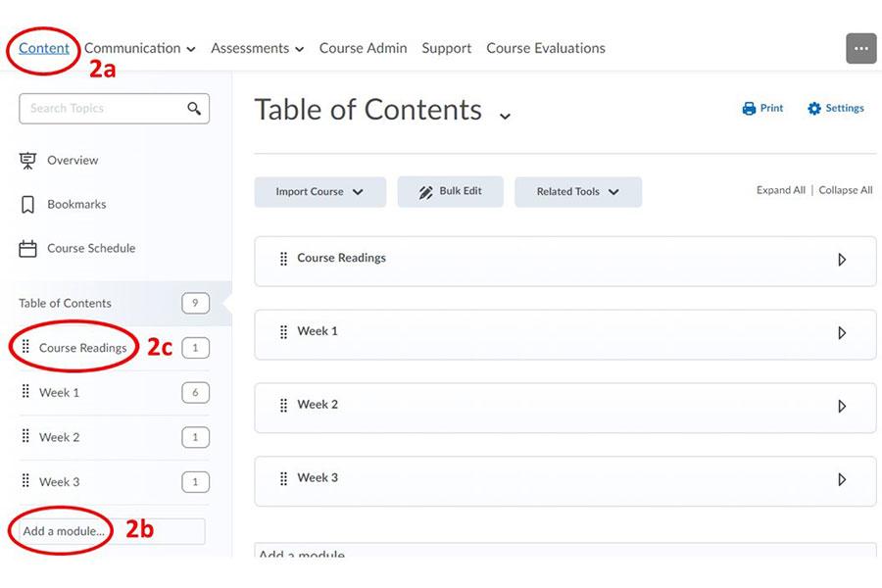
Task: Grab drag handle beside Week 1 in main list
Action: (x=283, y=332)
